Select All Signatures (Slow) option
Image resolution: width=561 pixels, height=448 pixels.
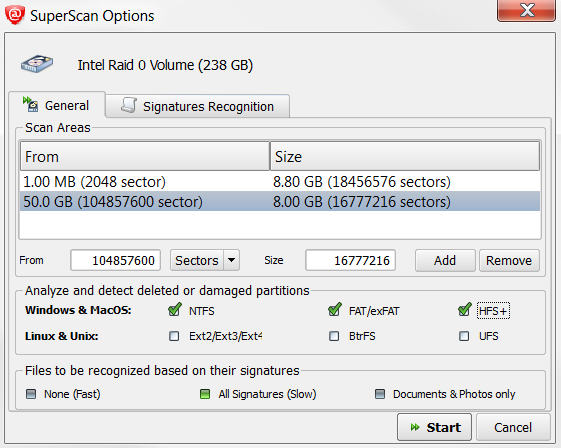coord(205,394)
